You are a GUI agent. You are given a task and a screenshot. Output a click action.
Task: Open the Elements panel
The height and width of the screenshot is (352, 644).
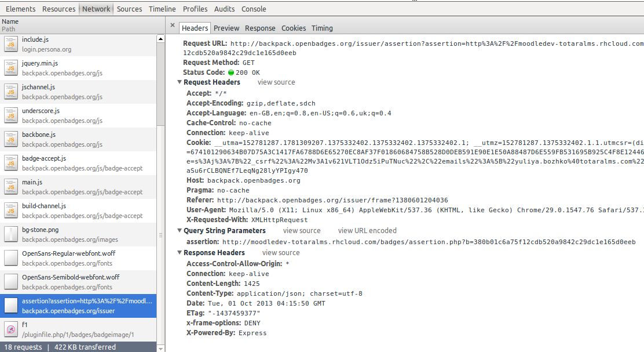[20, 9]
